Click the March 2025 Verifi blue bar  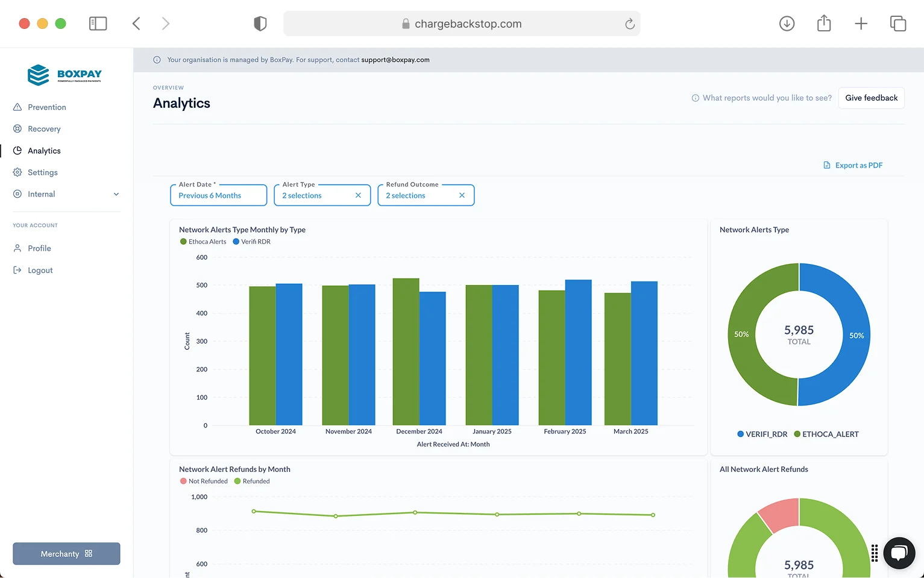tap(644, 353)
